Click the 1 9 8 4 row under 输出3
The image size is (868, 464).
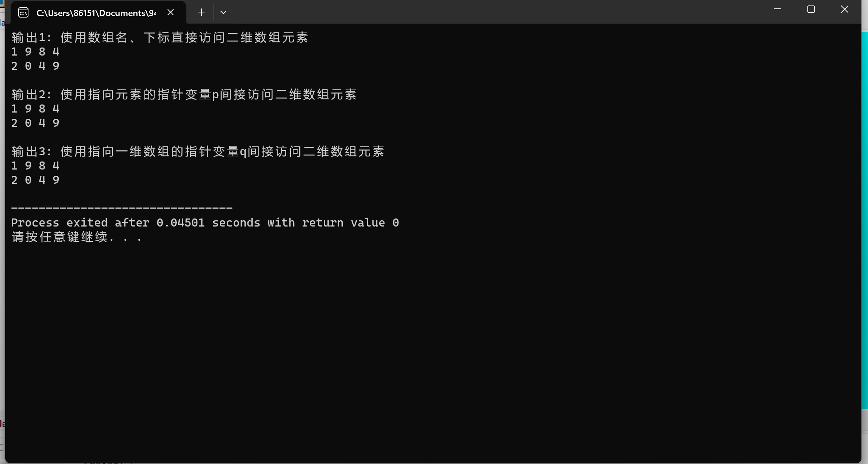click(x=35, y=166)
